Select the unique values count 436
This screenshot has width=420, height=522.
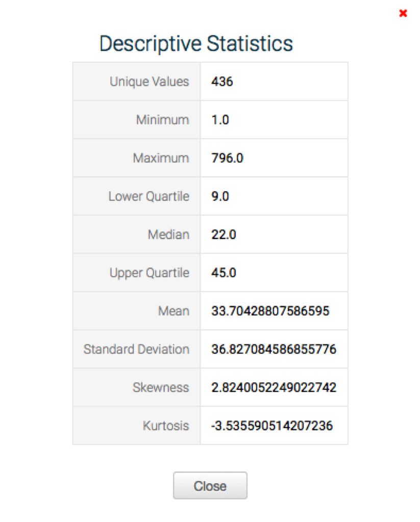[222, 82]
